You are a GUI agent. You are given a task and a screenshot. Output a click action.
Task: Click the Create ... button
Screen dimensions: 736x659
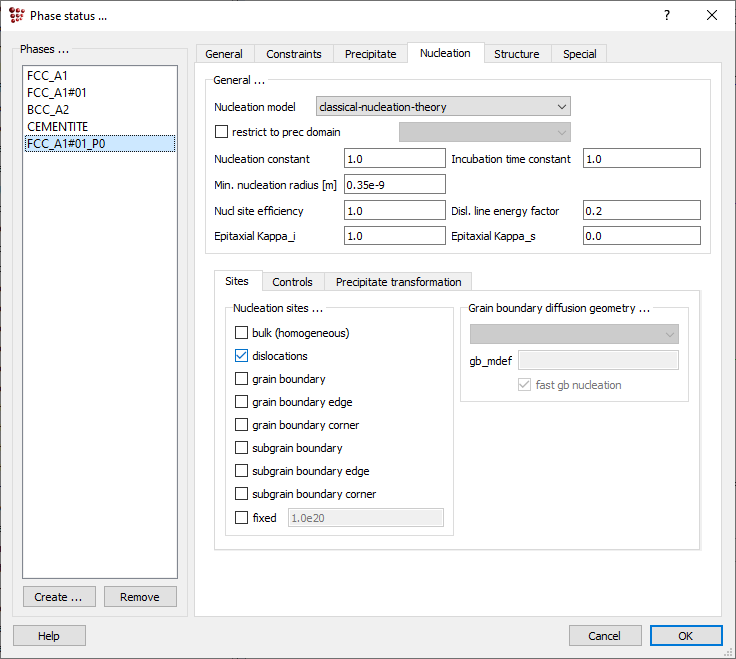click(x=59, y=597)
